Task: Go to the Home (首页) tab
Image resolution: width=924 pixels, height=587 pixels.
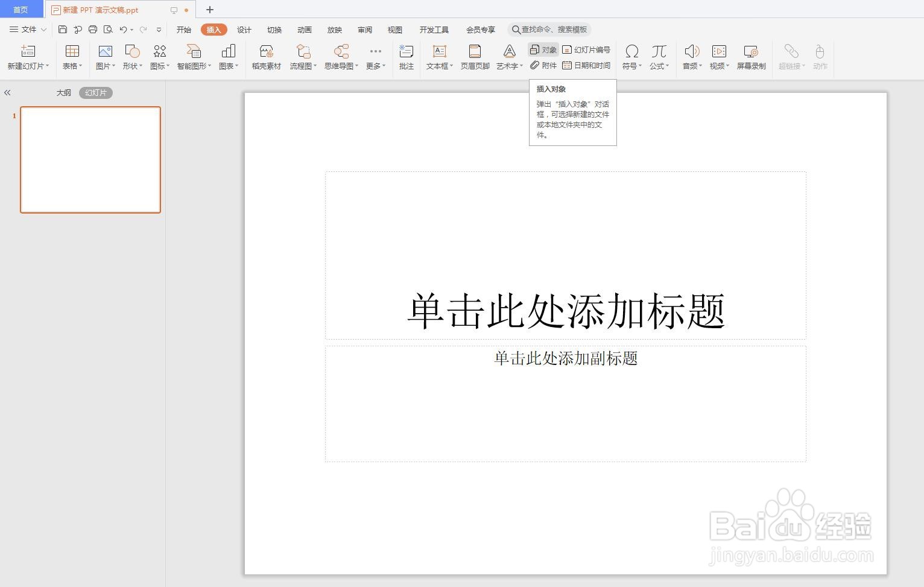Action: (21, 9)
